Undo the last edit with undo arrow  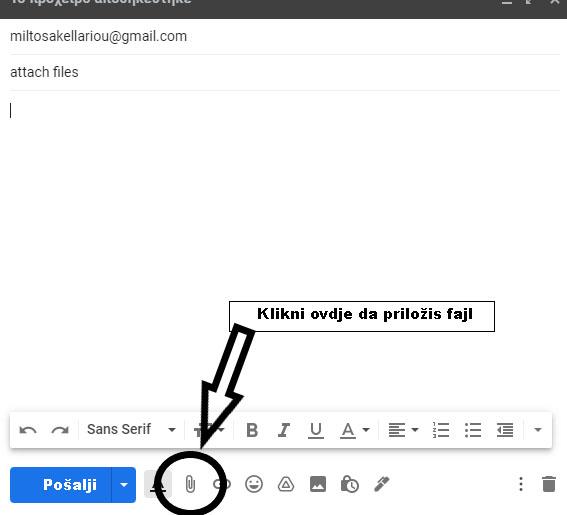28,430
